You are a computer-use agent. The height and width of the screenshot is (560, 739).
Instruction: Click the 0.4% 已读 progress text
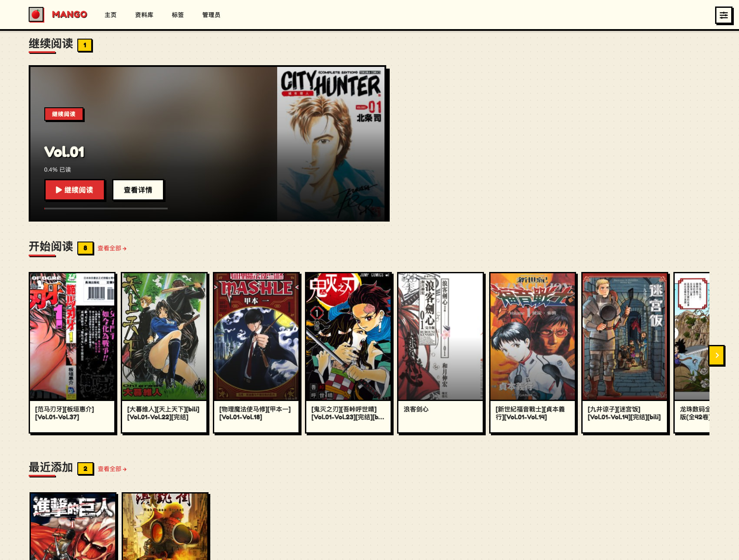(x=57, y=169)
